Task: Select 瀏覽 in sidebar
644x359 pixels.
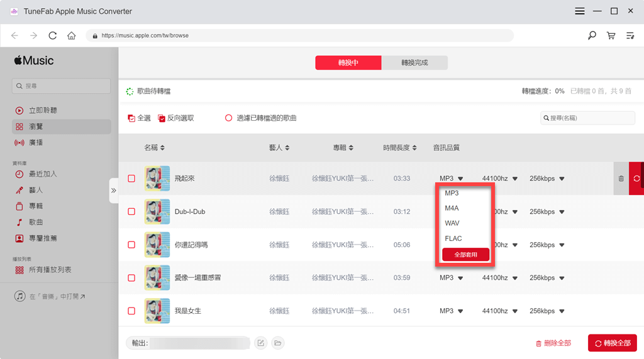Action: point(62,126)
